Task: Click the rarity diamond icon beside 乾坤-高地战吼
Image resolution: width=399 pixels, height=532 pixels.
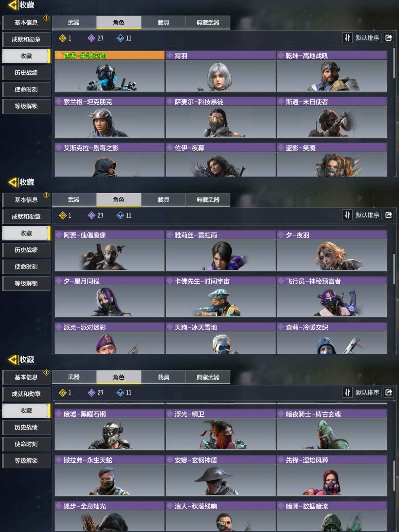Action: [281, 56]
